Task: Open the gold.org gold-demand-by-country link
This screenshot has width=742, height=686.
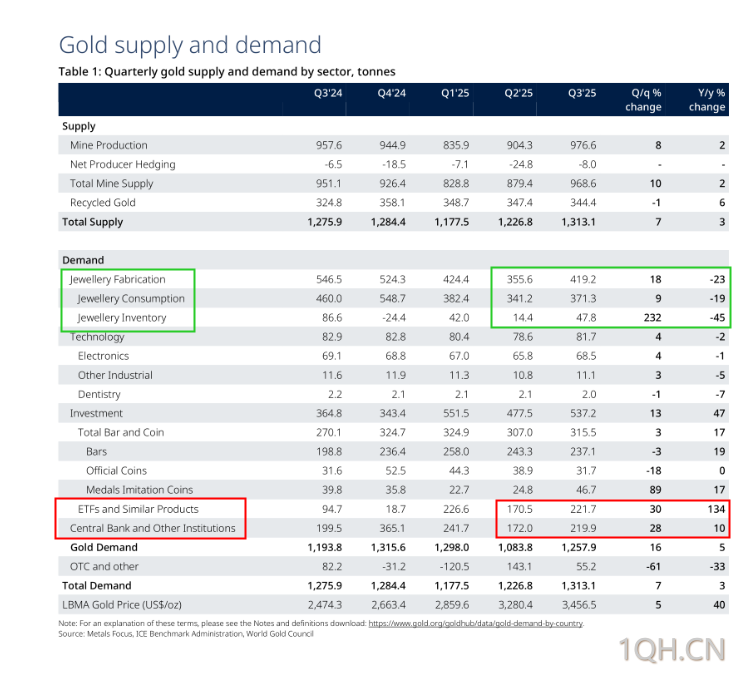Action: pos(476,623)
